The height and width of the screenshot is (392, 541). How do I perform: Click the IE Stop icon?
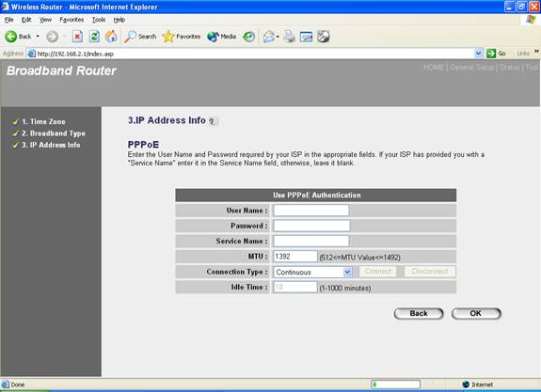(x=77, y=37)
